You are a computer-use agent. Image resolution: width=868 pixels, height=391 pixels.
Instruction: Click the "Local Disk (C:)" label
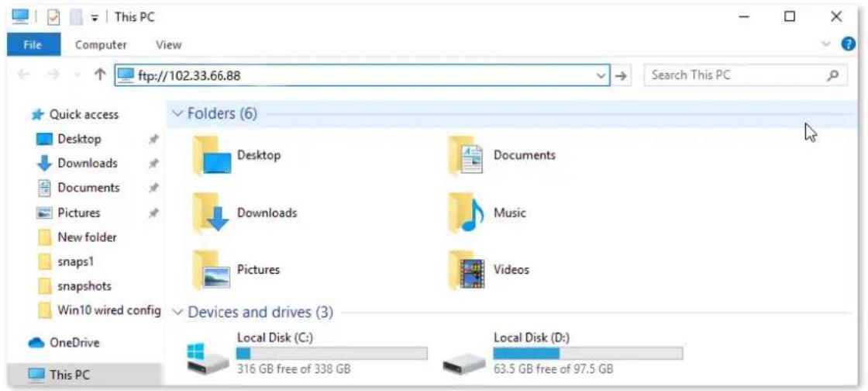[x=275, y=337]
